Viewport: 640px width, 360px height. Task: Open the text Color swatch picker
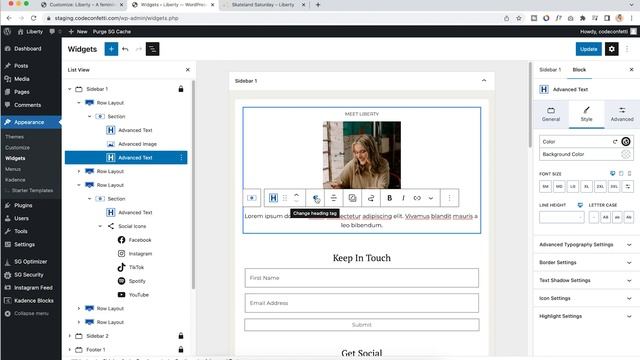(x=626, y=142)
